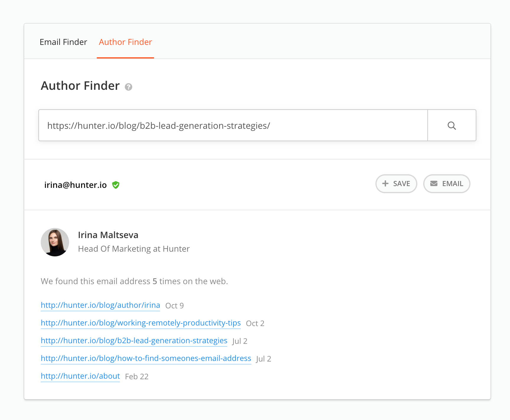Open the hunter.io/blog/author/irina source link
The width and height of the screenshot is (510, 420).
tap(100, 305)
